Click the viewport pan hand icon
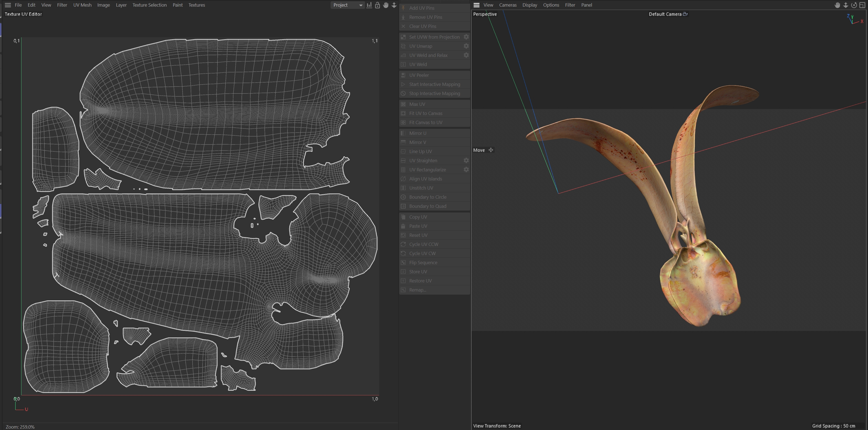Image resolution: width=868 pixels, height=430 pixels. coord(837,5)
